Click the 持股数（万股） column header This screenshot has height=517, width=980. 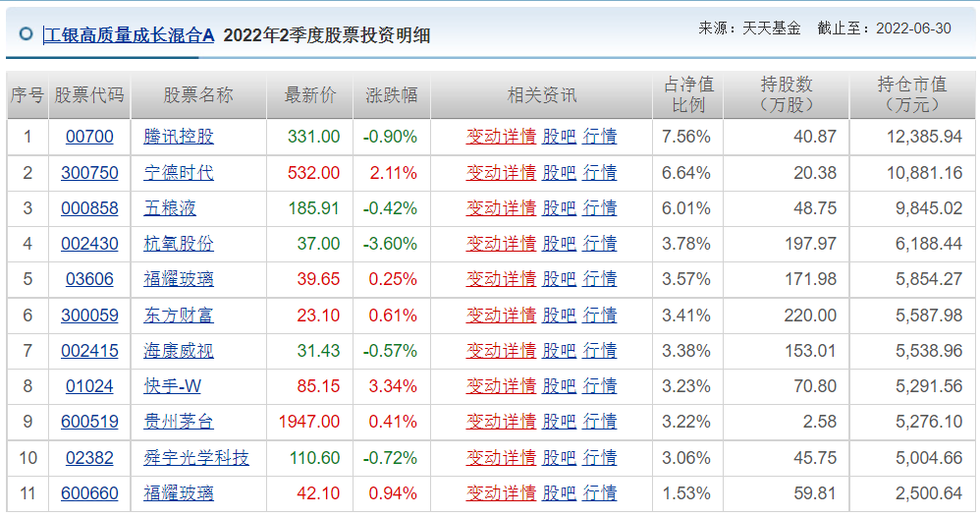coord(787,95)
